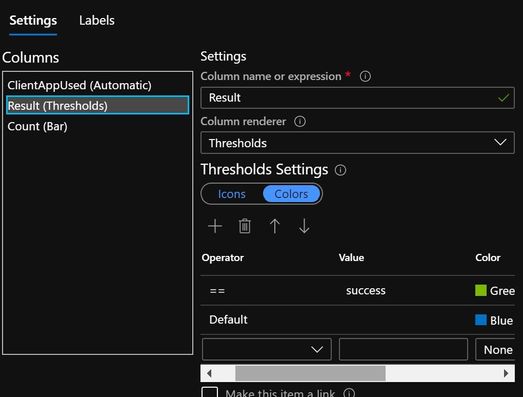Image resolution: width=523 pixels, height=397 pixels.
Task: Switch to the Settings tab
Action: tap(33, 21)
